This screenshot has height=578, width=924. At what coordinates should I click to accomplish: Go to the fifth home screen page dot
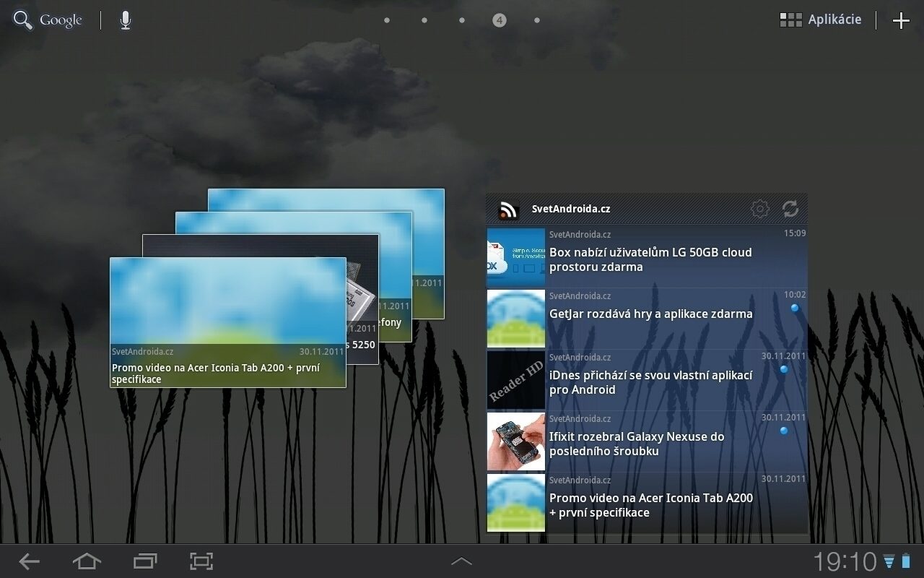coord(537,20)
